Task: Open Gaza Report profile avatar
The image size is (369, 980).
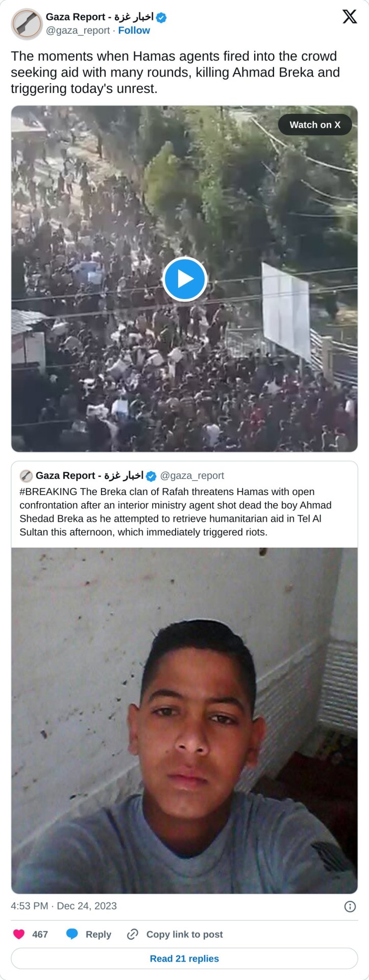Action: (27, 23)
